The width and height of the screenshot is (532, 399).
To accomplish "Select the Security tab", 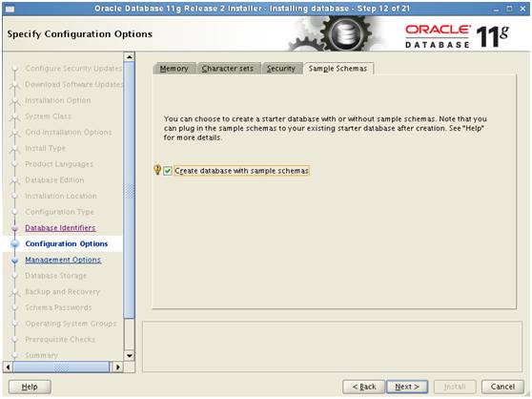I will click(x=281, y=69).
